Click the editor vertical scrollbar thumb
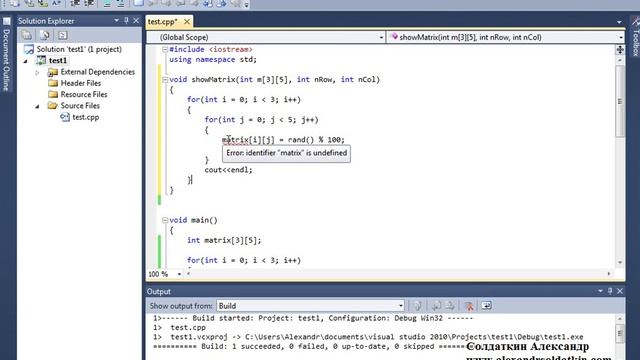 (620, 101)
